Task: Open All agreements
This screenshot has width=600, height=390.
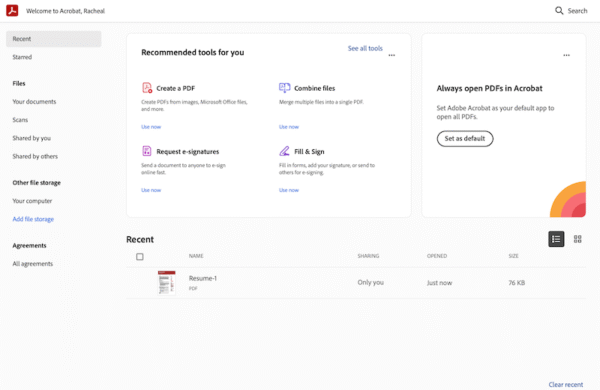Action: [33, 264]
